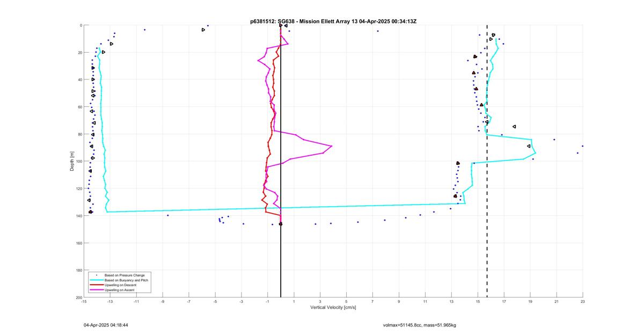This screenshot has height=334, width=644.
Task: Click the x-axis tick label '11'
Action: pyautogui.click(x=425, y=302)
